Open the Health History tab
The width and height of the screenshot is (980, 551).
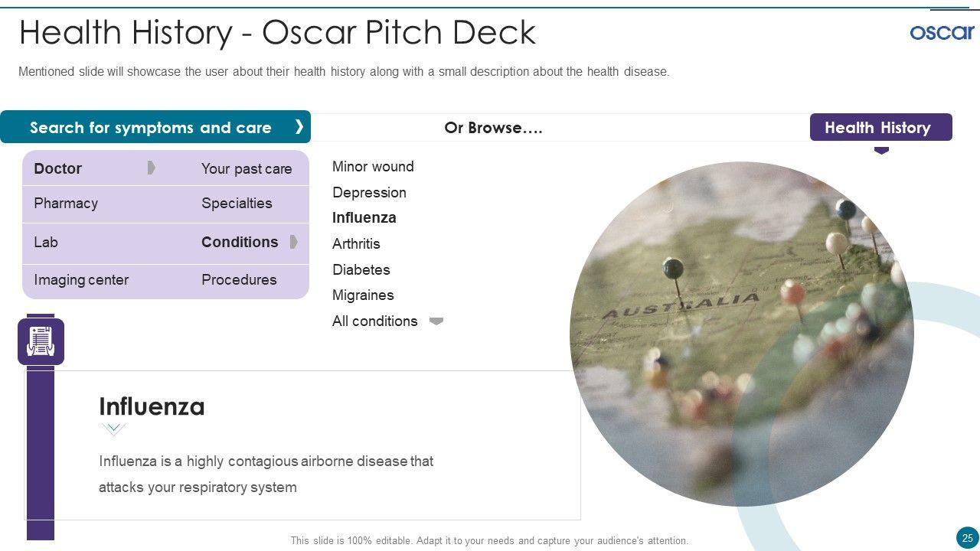click(x=880, y=128)
